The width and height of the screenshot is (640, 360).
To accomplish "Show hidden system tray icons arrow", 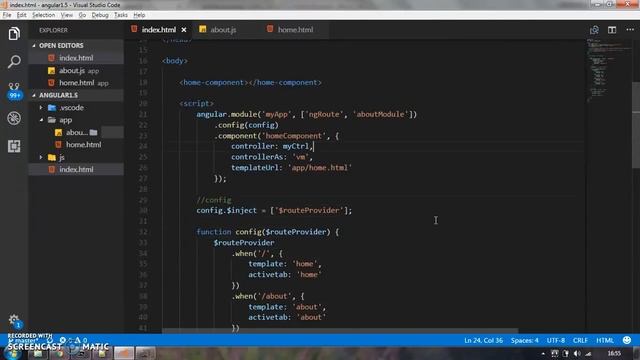I will (543, 353).
